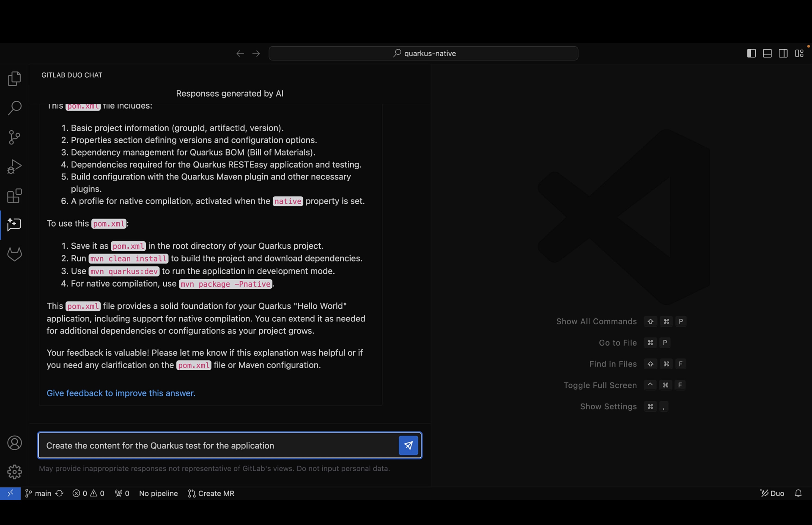Go forward with the right arrow

tap(256, 53)
